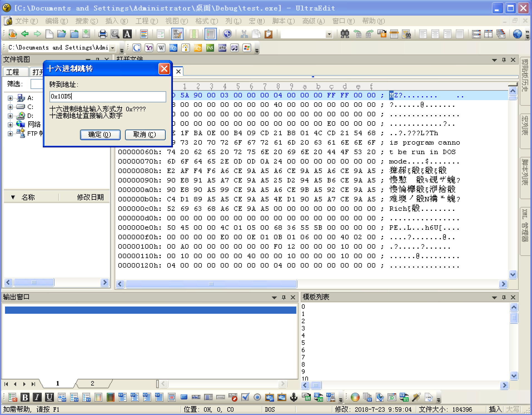Click the back green arrow icon
This screenshot has height=415, width=532.
pyautogui.click(x=25, y=34)
